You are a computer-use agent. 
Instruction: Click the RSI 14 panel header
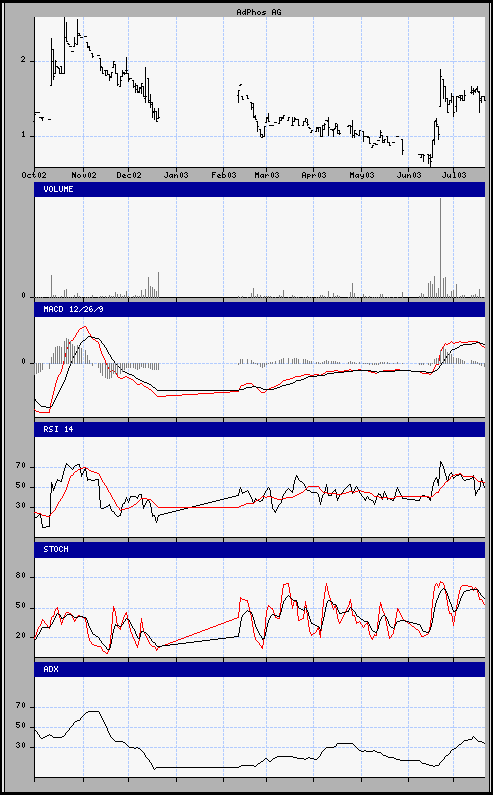click(260, 429)
